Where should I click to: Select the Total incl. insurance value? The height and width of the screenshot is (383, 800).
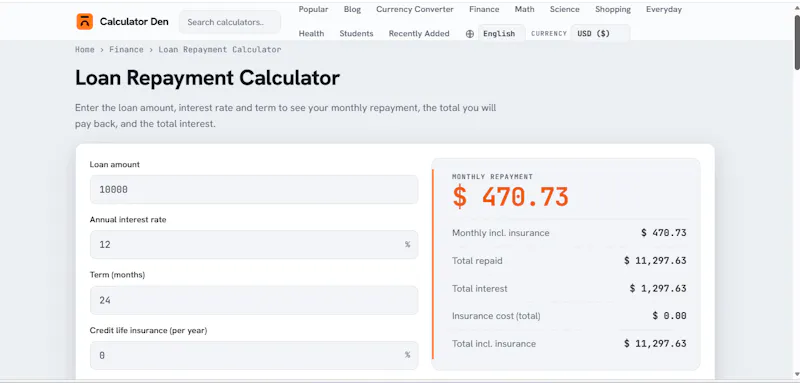point(655,344)
